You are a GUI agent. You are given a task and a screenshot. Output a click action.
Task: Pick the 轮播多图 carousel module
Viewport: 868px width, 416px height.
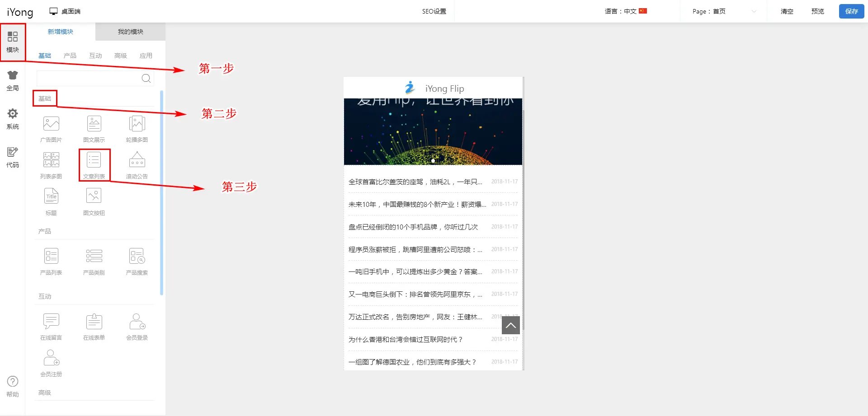click(x=137, y=128)
